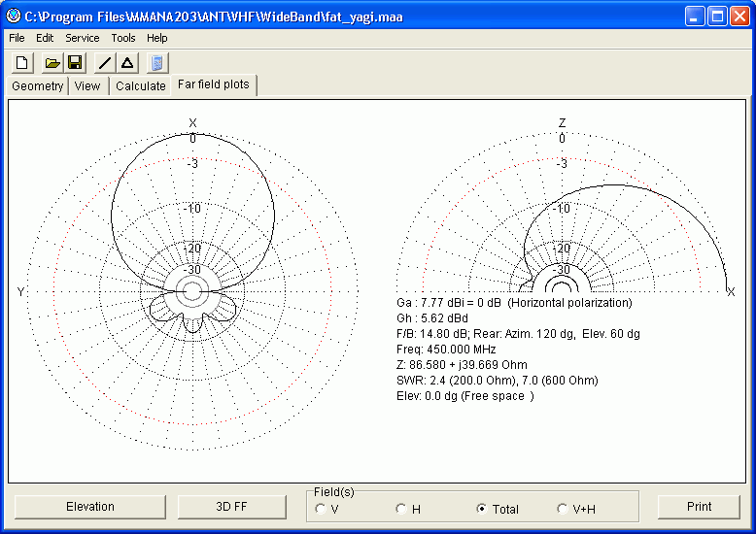Open the Edit menu
Image resolution: width=756 pixels, height=534 pixels.
click(45, 38)
